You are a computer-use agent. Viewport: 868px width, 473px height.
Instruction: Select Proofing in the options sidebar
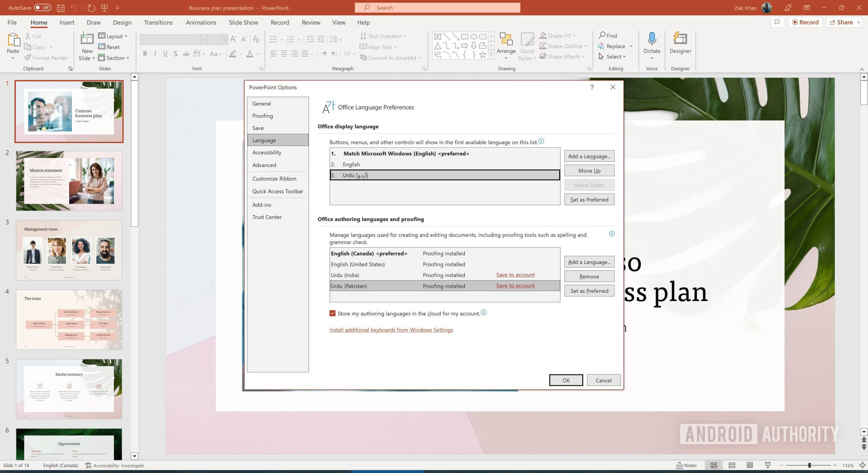point(263,116)
